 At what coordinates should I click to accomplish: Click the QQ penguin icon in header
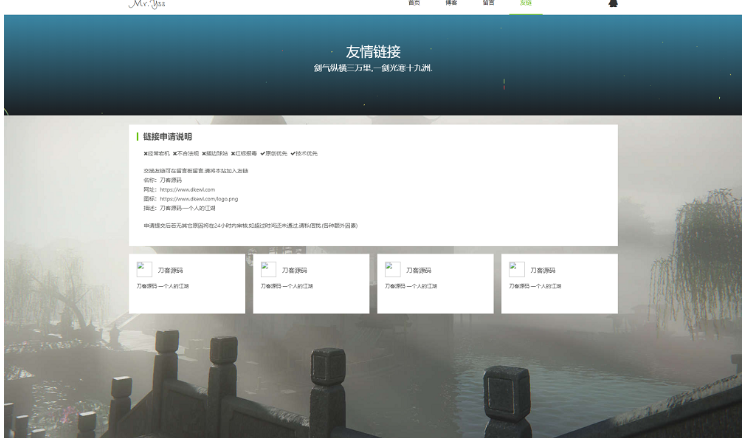[x=613, y=3]
